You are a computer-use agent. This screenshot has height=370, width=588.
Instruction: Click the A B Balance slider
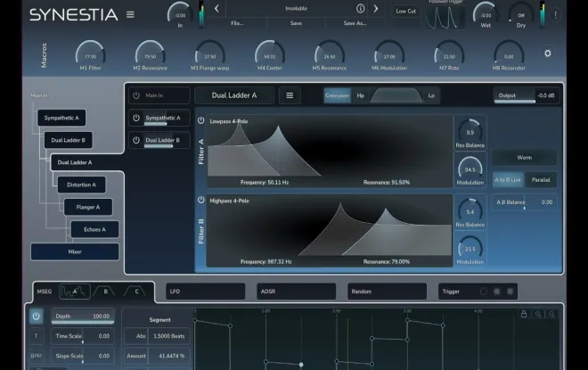click(x=524, y=202)
